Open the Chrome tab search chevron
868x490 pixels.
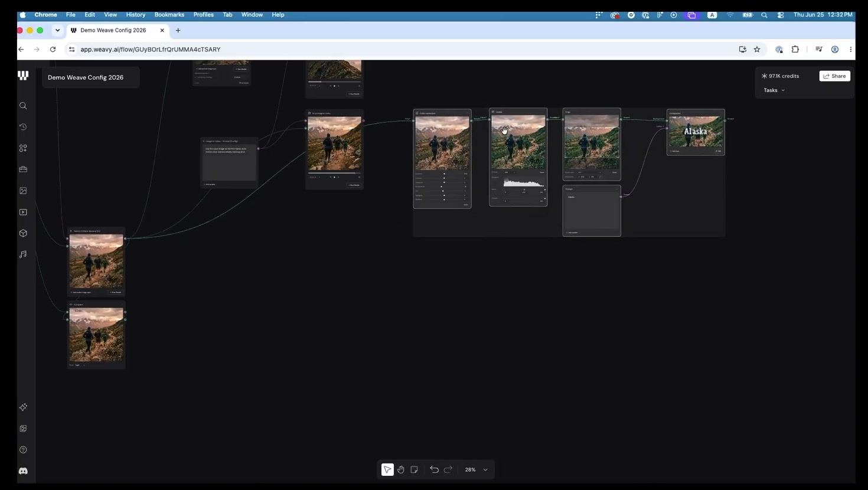tap(57, 30)
